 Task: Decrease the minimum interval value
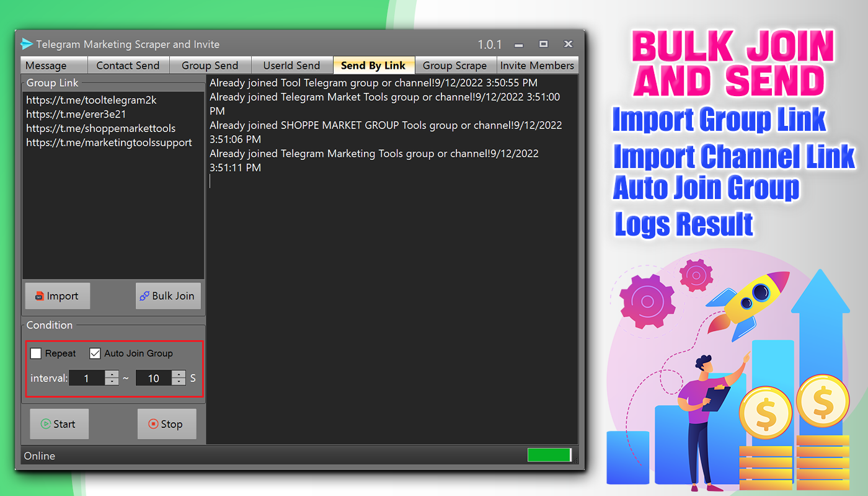(112, 381)
